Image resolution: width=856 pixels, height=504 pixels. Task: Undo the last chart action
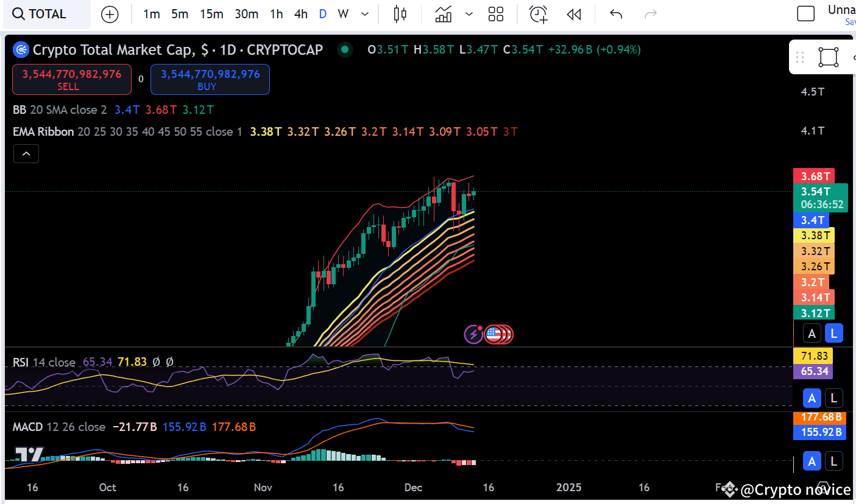[x=616, y=14]
